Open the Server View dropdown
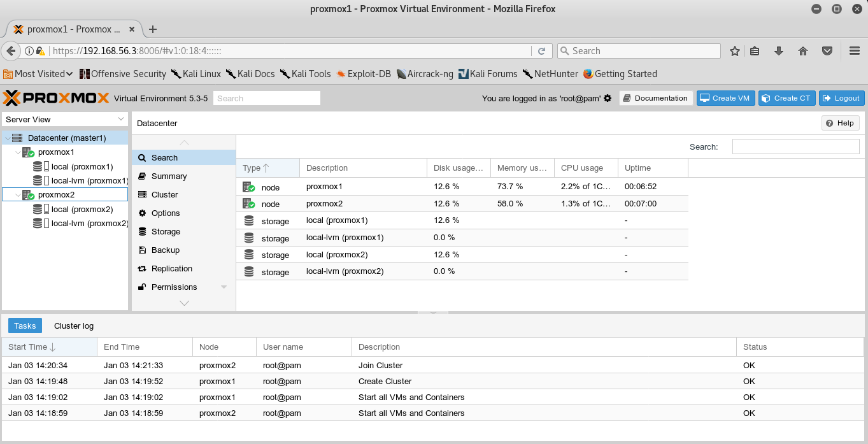This screenshot has height=444, width=868. point(66,119)
